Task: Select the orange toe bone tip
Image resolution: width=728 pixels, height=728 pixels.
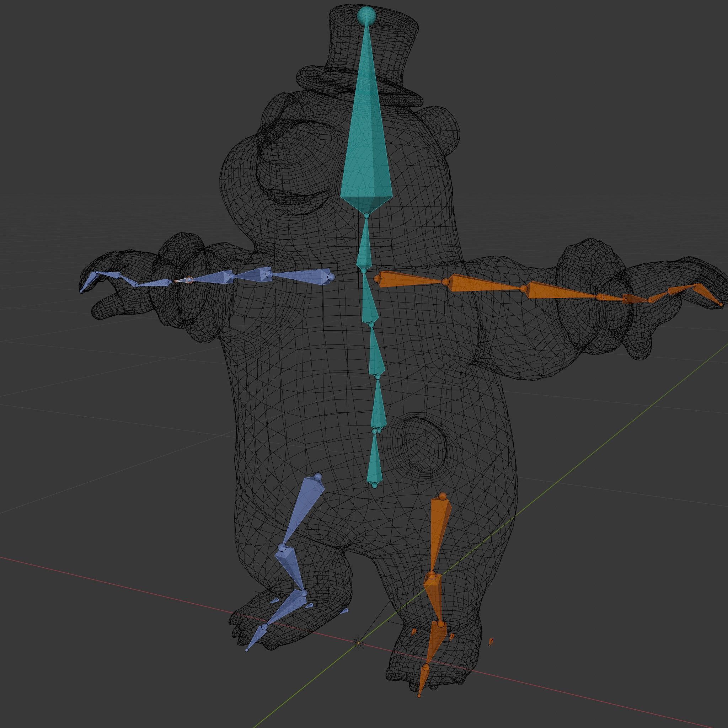Action: click(x=422, y=682)
